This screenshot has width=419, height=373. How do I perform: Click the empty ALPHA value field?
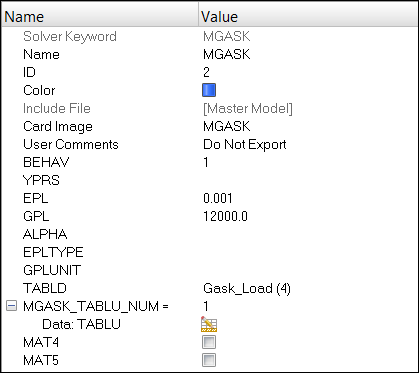tap(308, 234)
